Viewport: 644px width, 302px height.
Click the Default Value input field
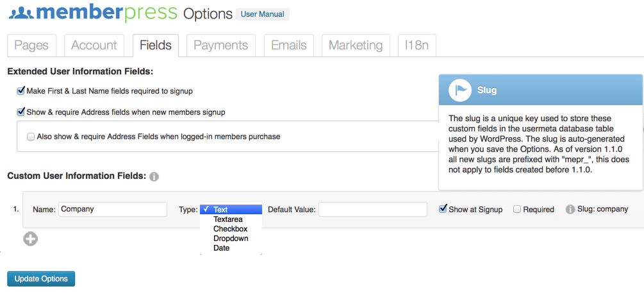[373, 209]
